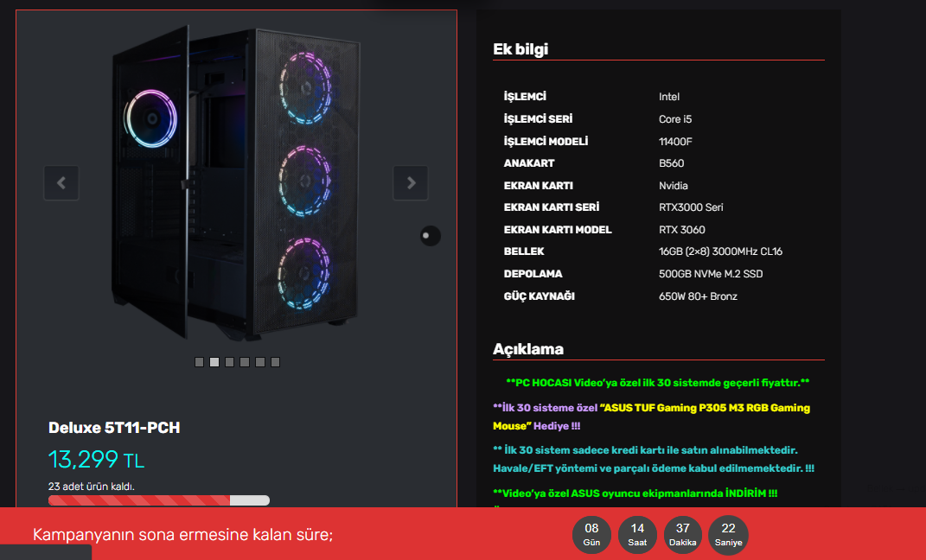Click the RTX 3060 graphics card value
This screenshot has width=926, height=560.
(x=681, y=230)
